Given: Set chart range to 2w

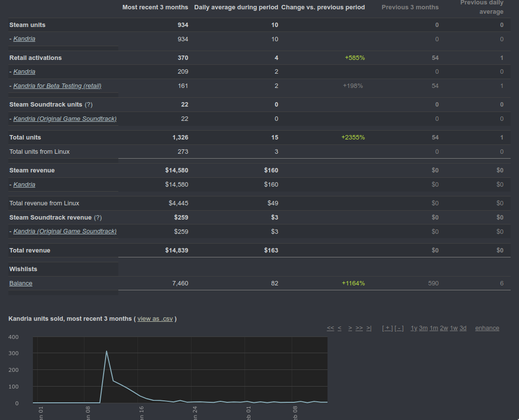Looking at the screenshot, I should pos(444,328).
